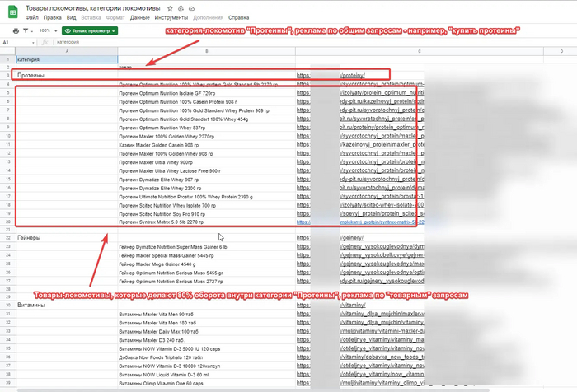Open the Данные menu
Viewport: 577px width, 392px height.
140,17
